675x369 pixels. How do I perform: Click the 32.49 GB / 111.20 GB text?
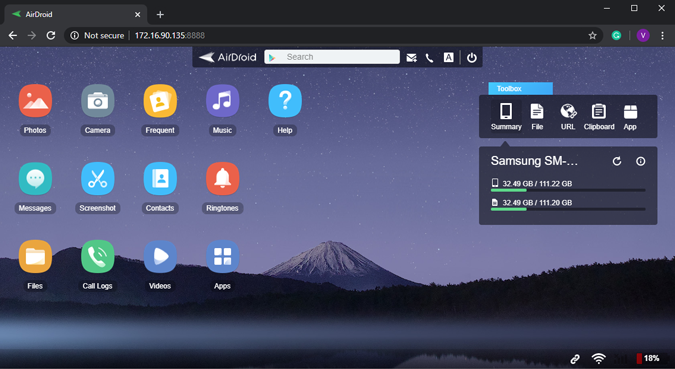coord(537,203)
